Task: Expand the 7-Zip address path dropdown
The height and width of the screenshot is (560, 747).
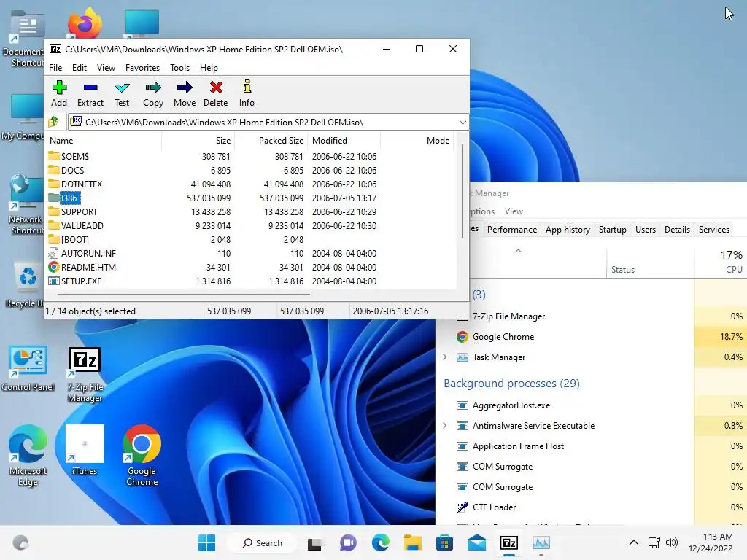Action: coord(462,122)
